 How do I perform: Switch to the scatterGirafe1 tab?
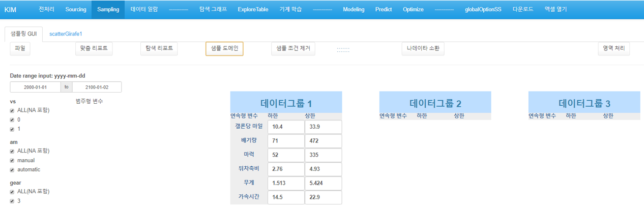tap(66, 34)
